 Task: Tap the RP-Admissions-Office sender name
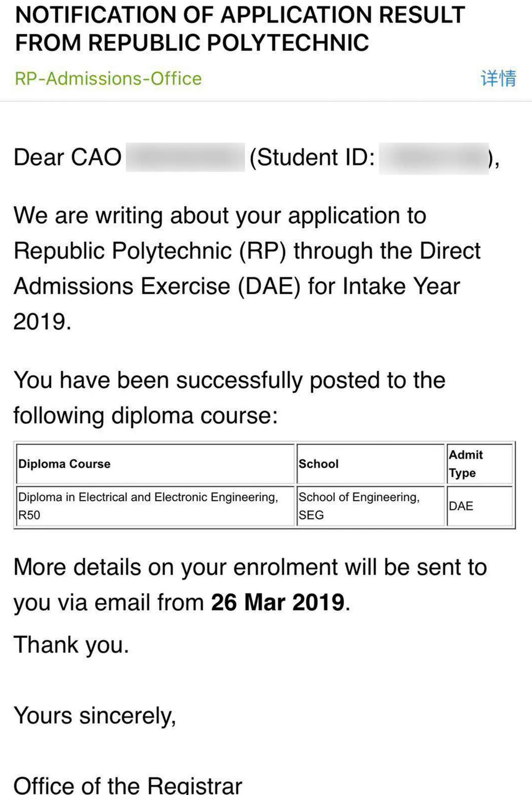[109, 79]
